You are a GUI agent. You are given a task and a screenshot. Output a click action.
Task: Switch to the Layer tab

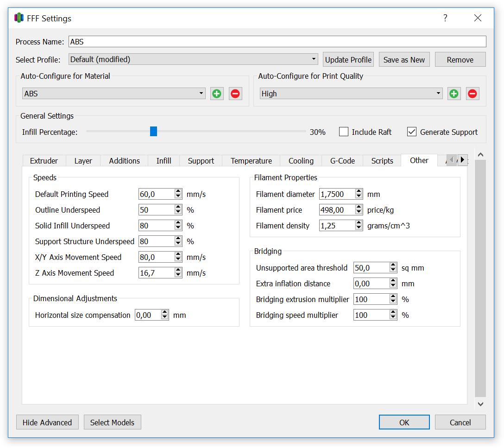tap(83, 161)
